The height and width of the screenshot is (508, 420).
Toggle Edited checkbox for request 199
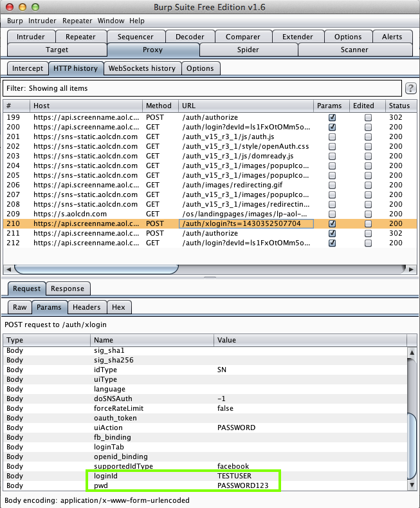(368, 117)
